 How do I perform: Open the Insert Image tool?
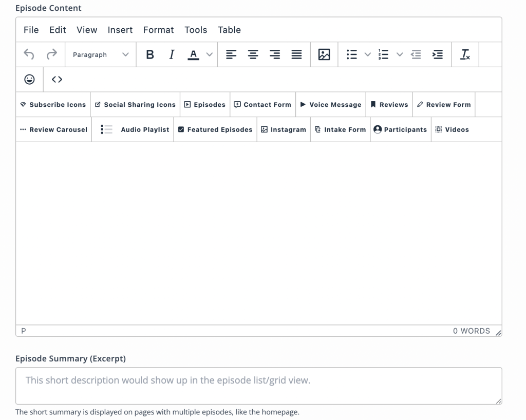pos(324,54)
